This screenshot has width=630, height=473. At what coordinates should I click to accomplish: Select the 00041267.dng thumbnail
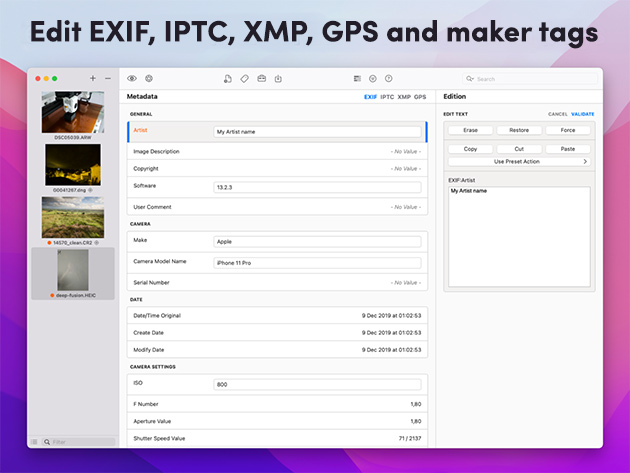[73, 165]
